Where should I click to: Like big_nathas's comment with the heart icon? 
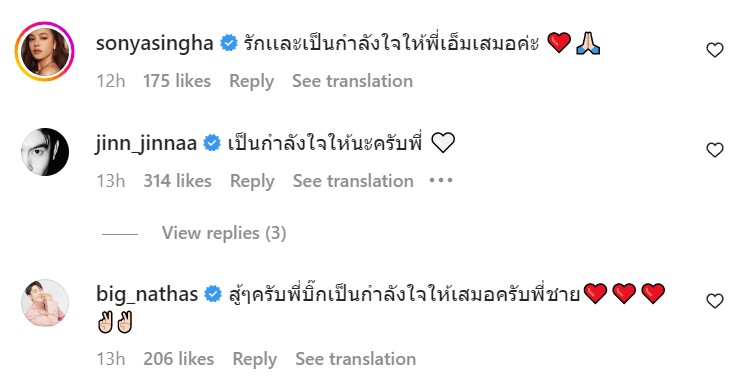click(714, 301)
